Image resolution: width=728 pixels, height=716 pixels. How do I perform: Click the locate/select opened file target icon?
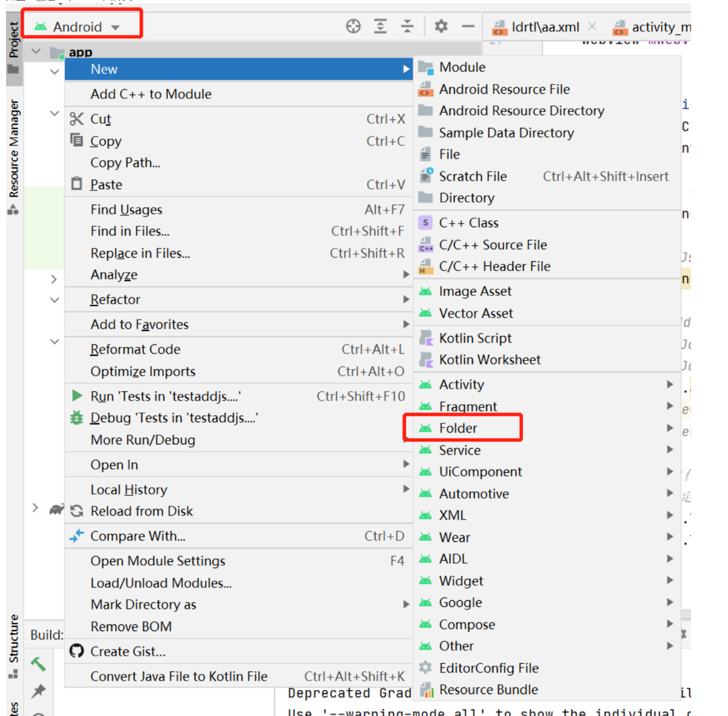point(353,26)
